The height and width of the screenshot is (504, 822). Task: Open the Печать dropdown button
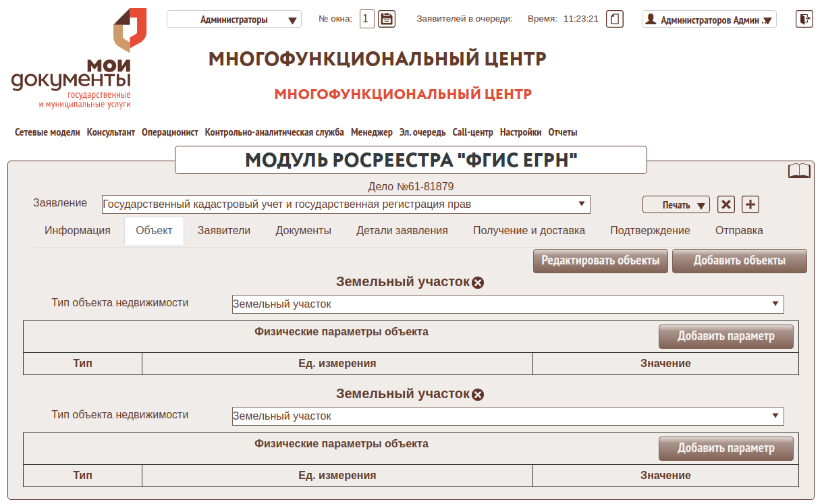click(x=676, y=205)
